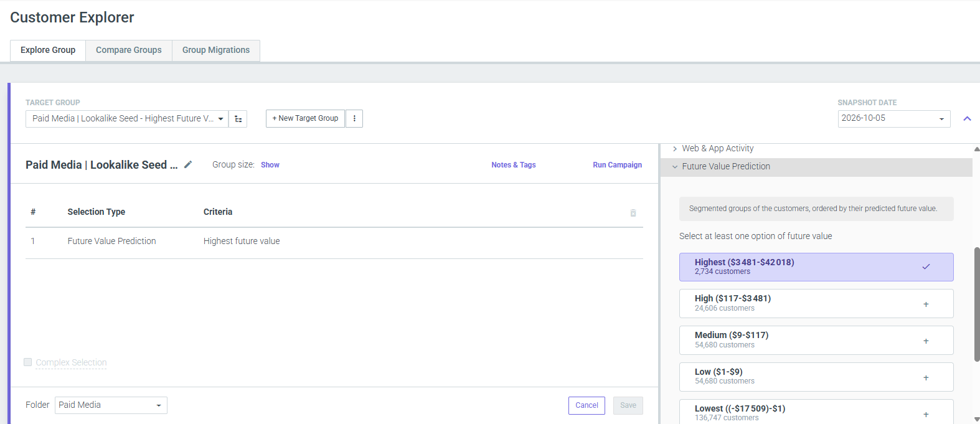Click the Complex Selection label
980x424 pixels.
point(71,363)
